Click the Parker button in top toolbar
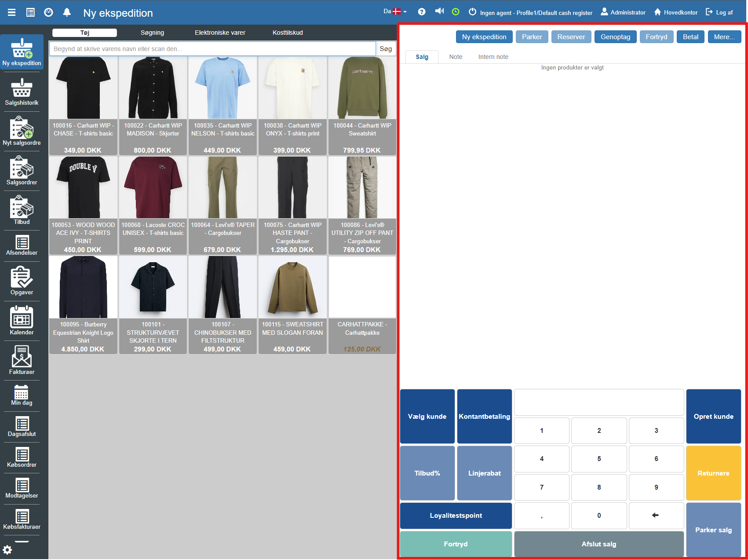Image resolution: width=748 pixels, height=560 pixels. coord(532,37)
